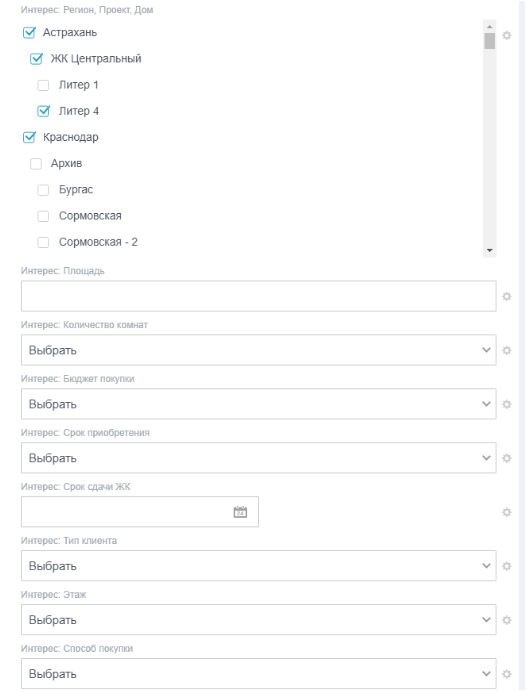This screenshot has height=692, width=527.
Task: Expand the Способ покупки dropdown
Action: 259,673
